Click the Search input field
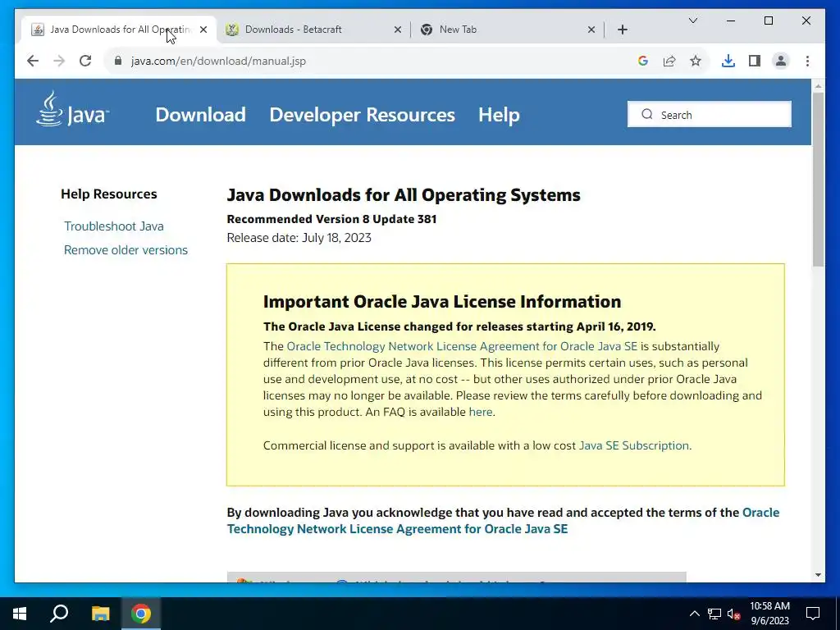840x630 pixels. 710,115
